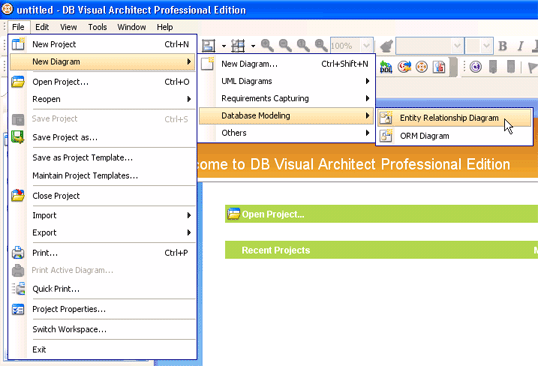
Task: Click the ORM Diagram icon
Action: 386,136
